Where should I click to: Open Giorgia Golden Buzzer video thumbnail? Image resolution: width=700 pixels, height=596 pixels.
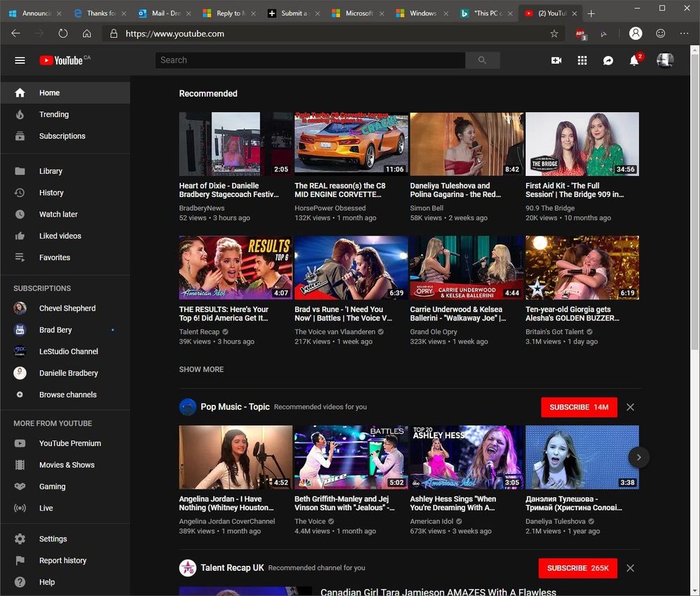[582, 268]
